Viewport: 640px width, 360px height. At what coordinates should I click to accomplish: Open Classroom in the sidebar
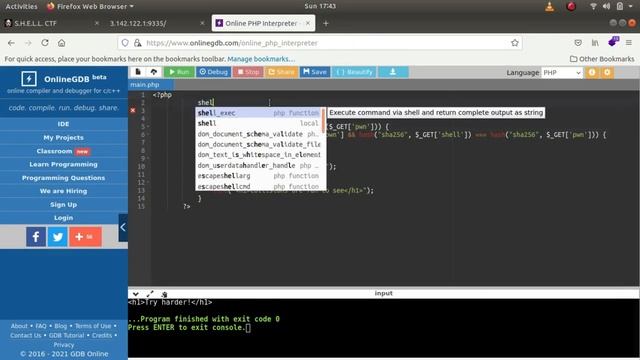64,151
